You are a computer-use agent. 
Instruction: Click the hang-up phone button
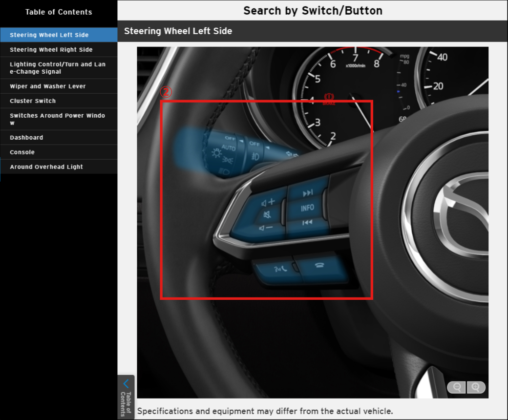point(320,266)
